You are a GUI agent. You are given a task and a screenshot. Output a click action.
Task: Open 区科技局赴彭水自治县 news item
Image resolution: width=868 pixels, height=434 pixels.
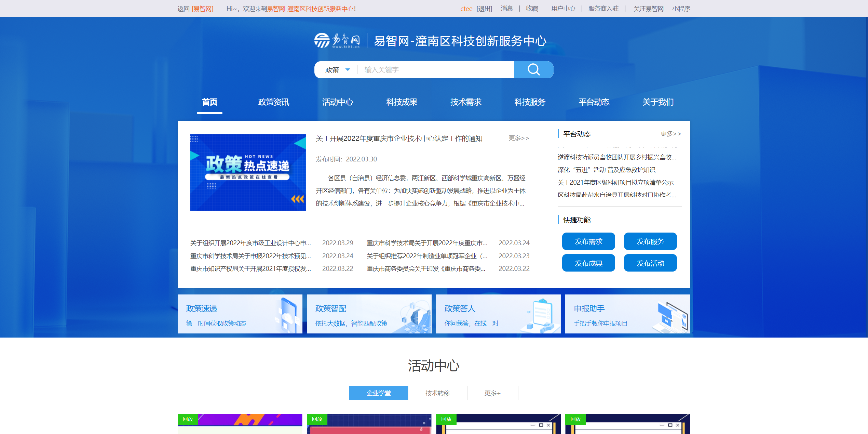tap(617, 195)
